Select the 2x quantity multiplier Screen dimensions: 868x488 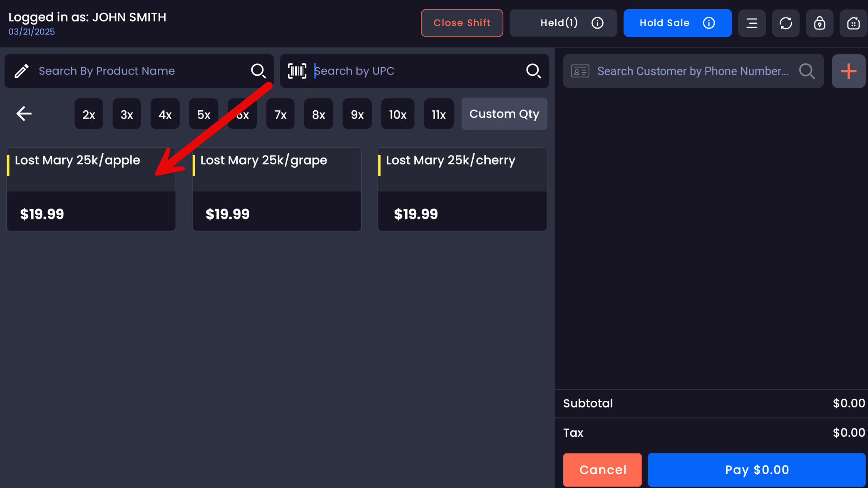pyautogui.click(x=88, y=115)
